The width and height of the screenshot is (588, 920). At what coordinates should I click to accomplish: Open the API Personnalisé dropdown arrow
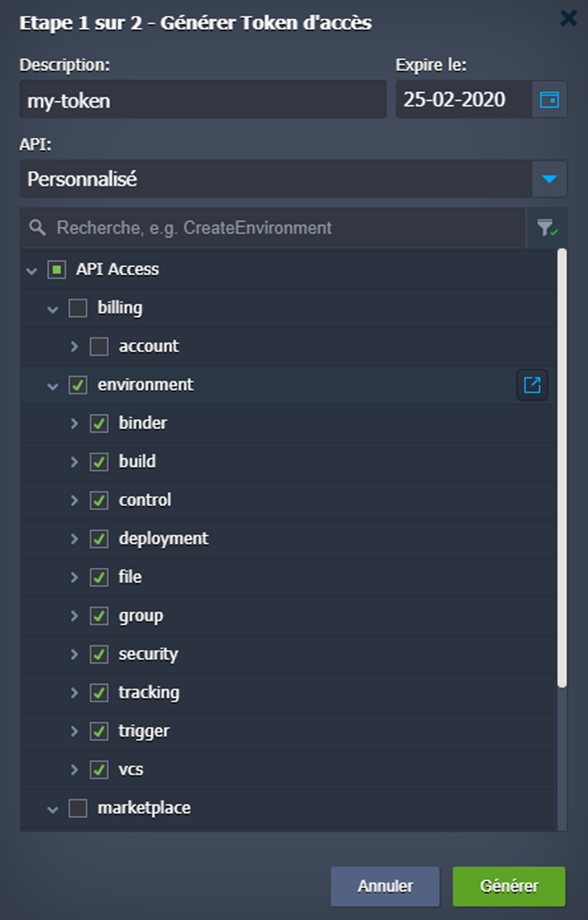point(549,179)
